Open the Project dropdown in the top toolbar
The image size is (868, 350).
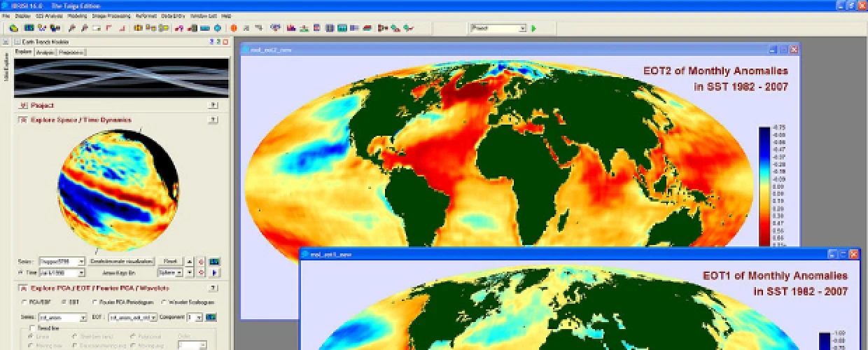point(498,29)
